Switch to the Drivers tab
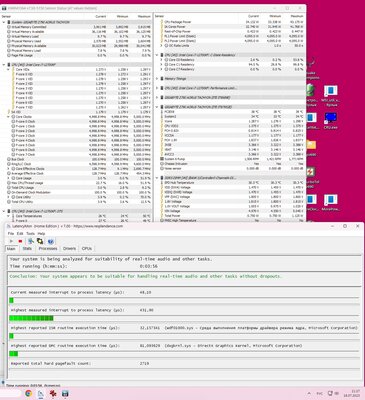 69,249
